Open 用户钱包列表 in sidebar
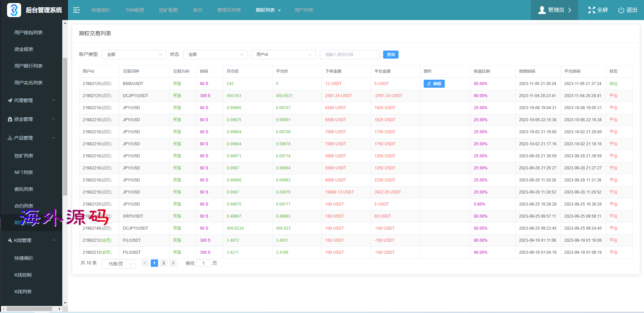Screen dimensions: 644x313 click(x=28, y=32)
